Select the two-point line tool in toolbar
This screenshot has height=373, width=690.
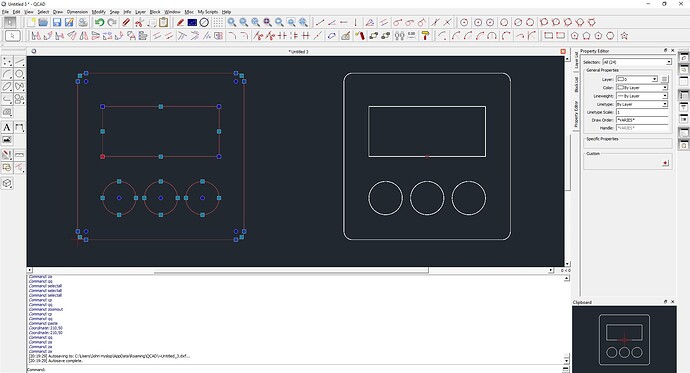point(320,22)
